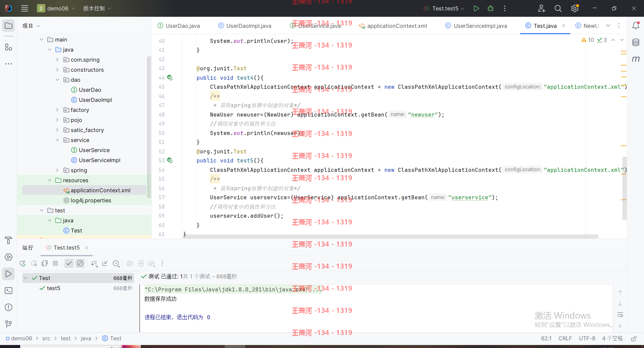Show hidden editor tabs dropdown
This screenshot has width=644, height=348.
[608, 25]
